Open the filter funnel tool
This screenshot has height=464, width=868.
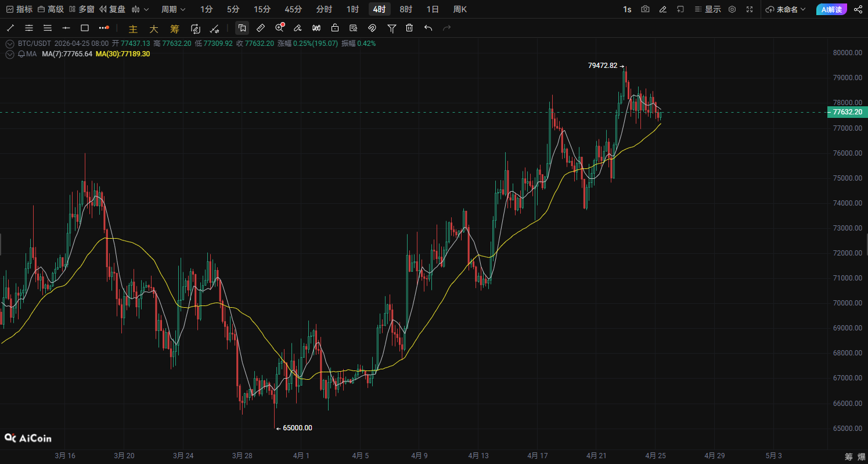pos(391,28)
